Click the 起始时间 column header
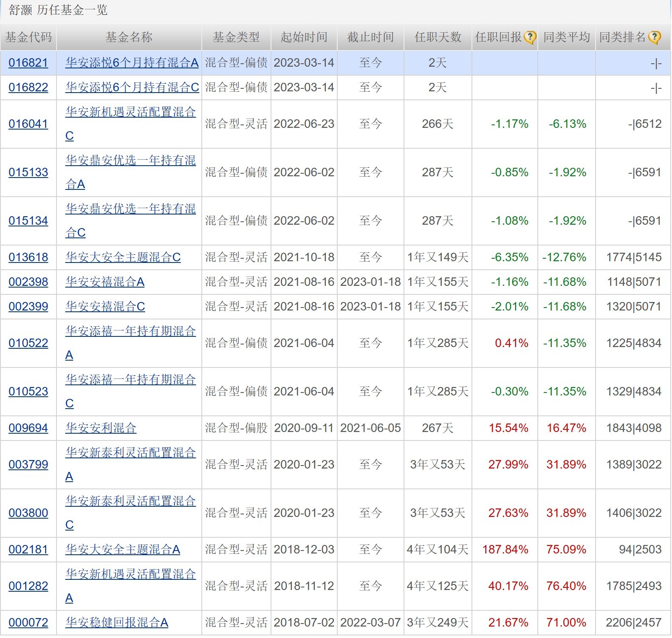The width and height of the screenshot is (672, 638). pyautogui.click(x=304, y=37)
